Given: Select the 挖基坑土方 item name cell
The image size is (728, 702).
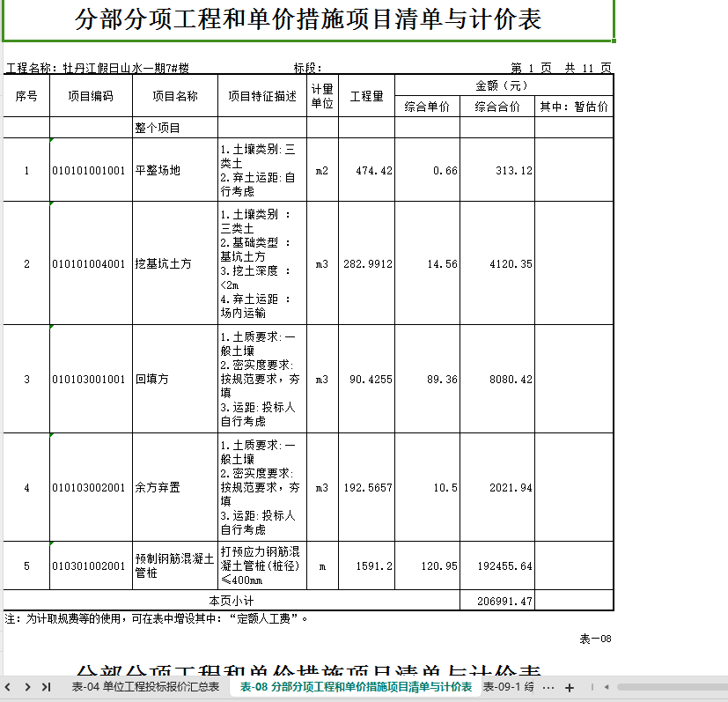Looking at the screenshot, I should click(175, 263).
